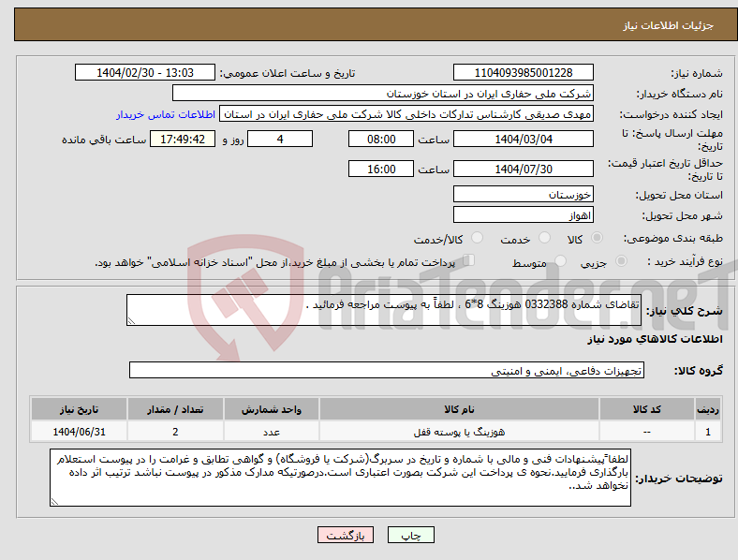
Task: Click the quantity cell showing 2
Action: (175, 432)
